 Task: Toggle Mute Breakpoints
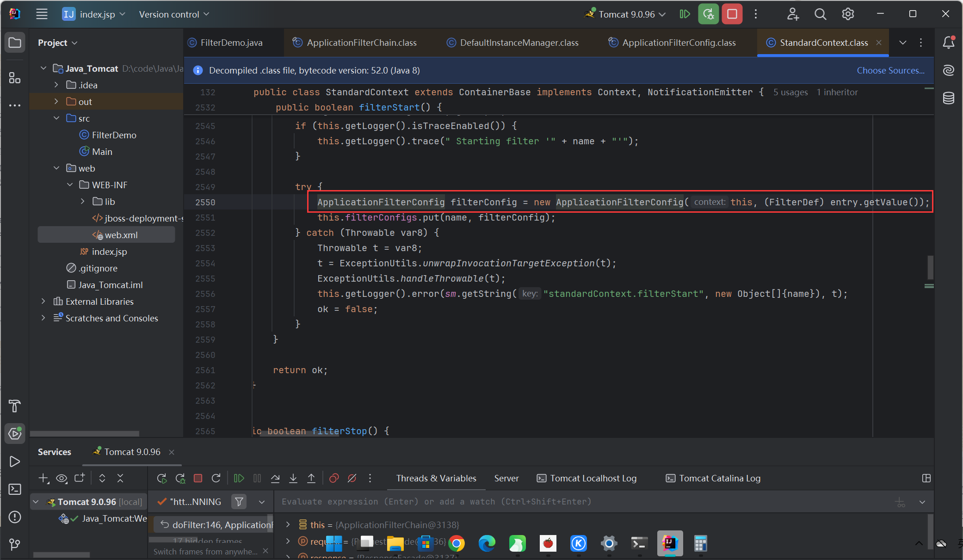(352, 478)
